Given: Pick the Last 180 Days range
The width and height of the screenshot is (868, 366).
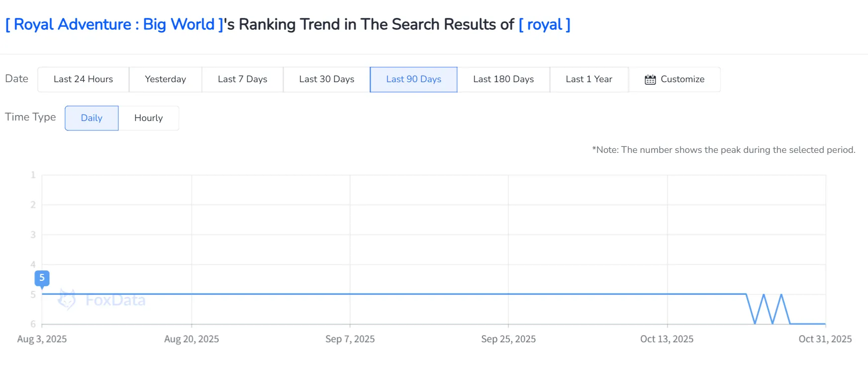Looking at the screenshot, I should pos(503,80).
